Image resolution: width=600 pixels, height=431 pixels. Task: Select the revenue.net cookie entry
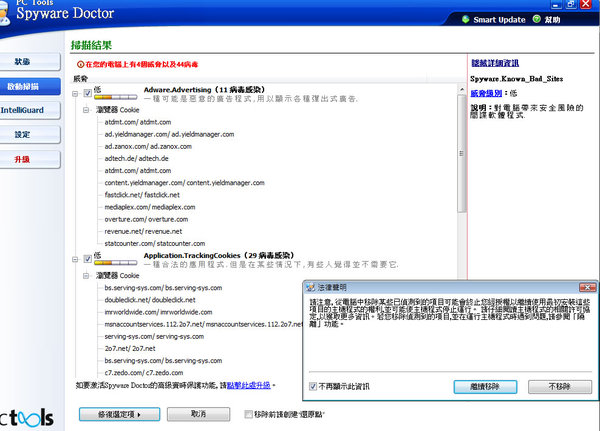pos(143,232)
